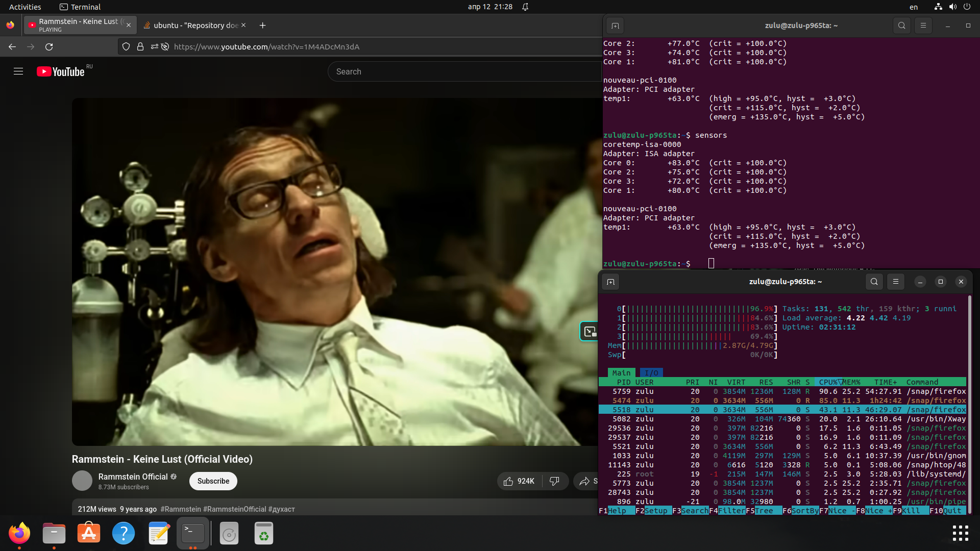
Task: Dislike the Keine Lust video
Action: coord(555,481)
